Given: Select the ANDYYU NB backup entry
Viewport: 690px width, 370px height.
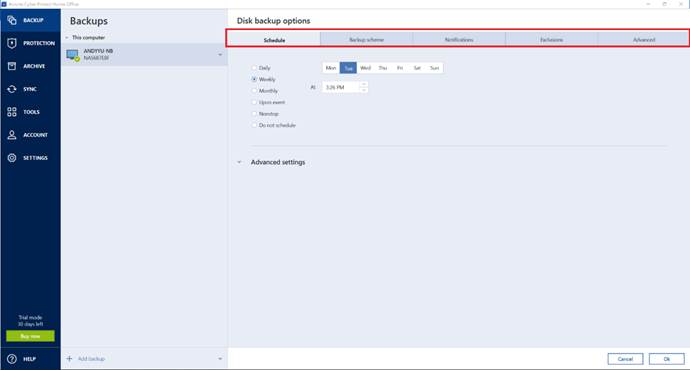Looking at the screenshot, I should (144, 55).
